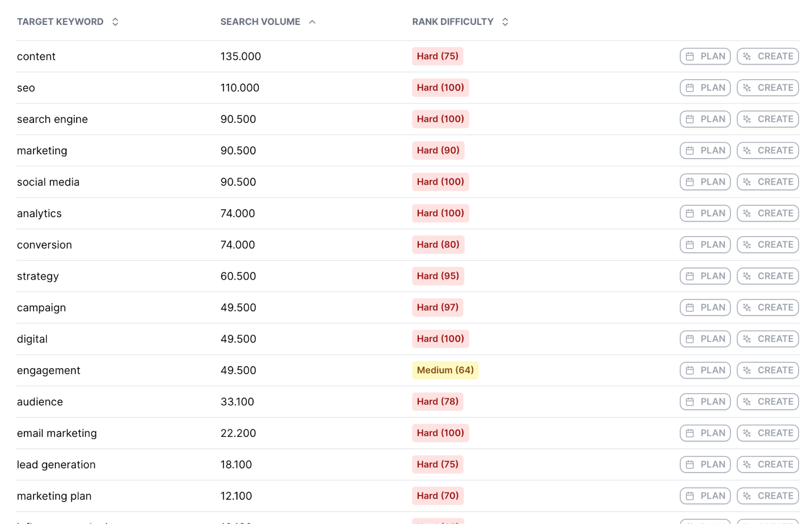Click the Medium (64) difficulty badge
Image resolution: width=812 pixels, height=524 pixels.
445,370
